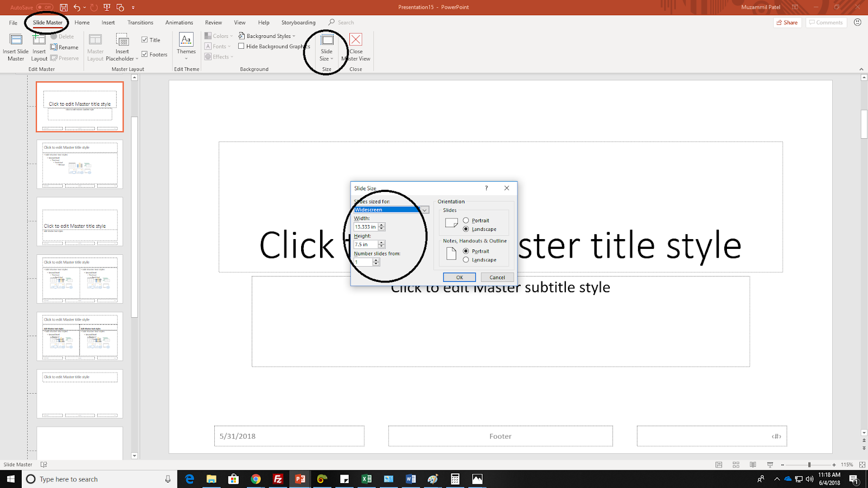Open the Themes gallery
Viewport: 868px width, 488px height.
186,46
